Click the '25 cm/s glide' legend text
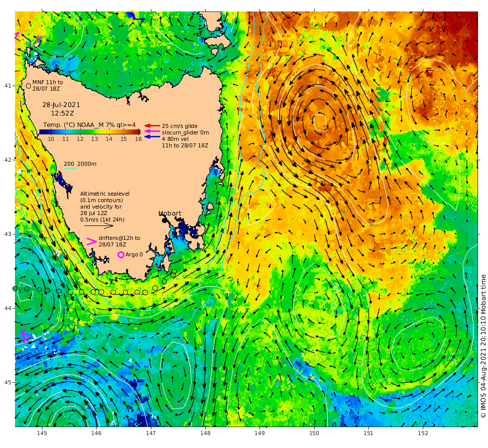This screenshot has height=448, width=488. click(x=180, y=126)
